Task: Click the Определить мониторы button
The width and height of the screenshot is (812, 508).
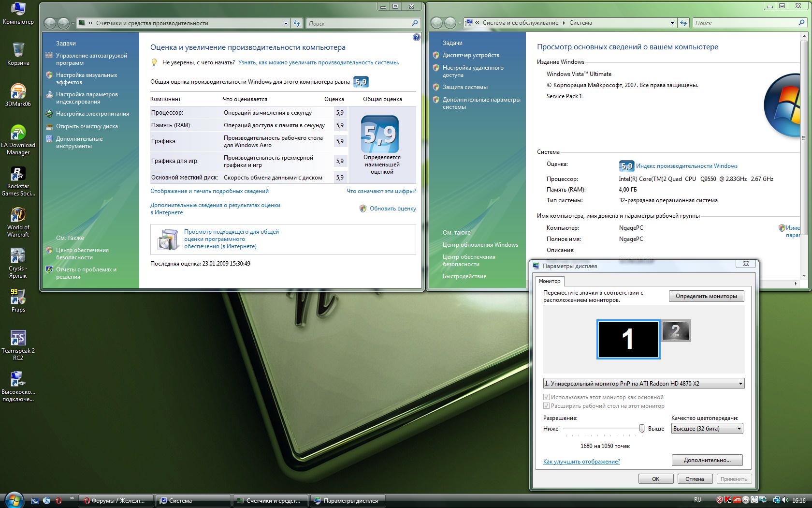Action: 706,296
